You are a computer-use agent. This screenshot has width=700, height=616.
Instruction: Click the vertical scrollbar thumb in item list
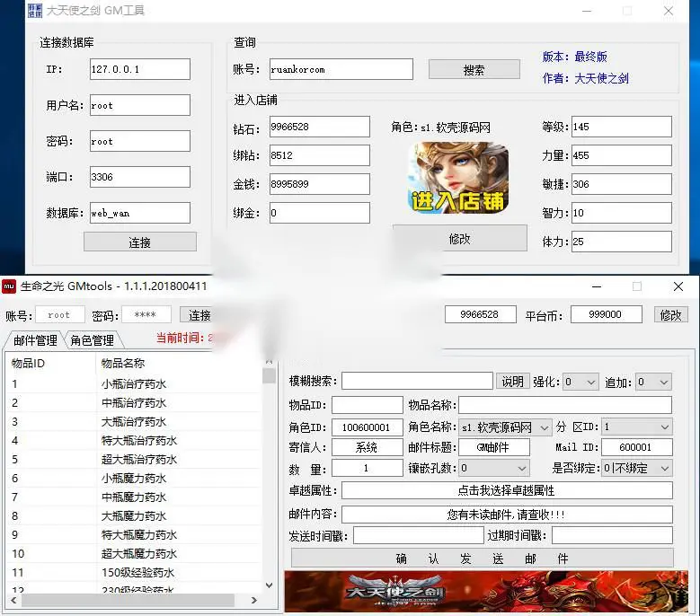270,375
